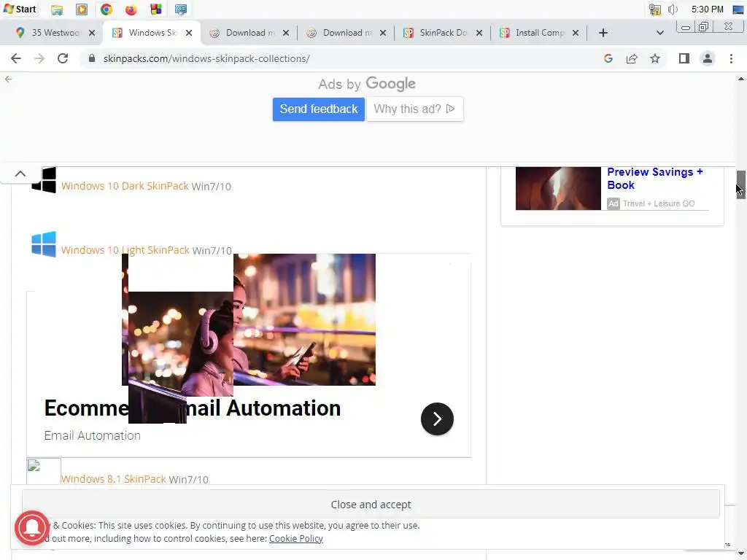747x560 pixels.
Task: Click the red notification bell
Action: [x=32, y=528]
